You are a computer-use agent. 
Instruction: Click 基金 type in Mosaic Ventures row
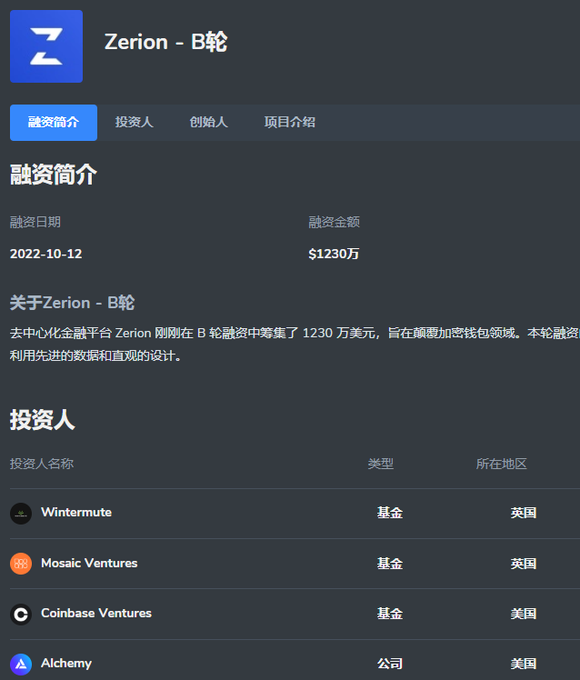click(x=390, y=563)
